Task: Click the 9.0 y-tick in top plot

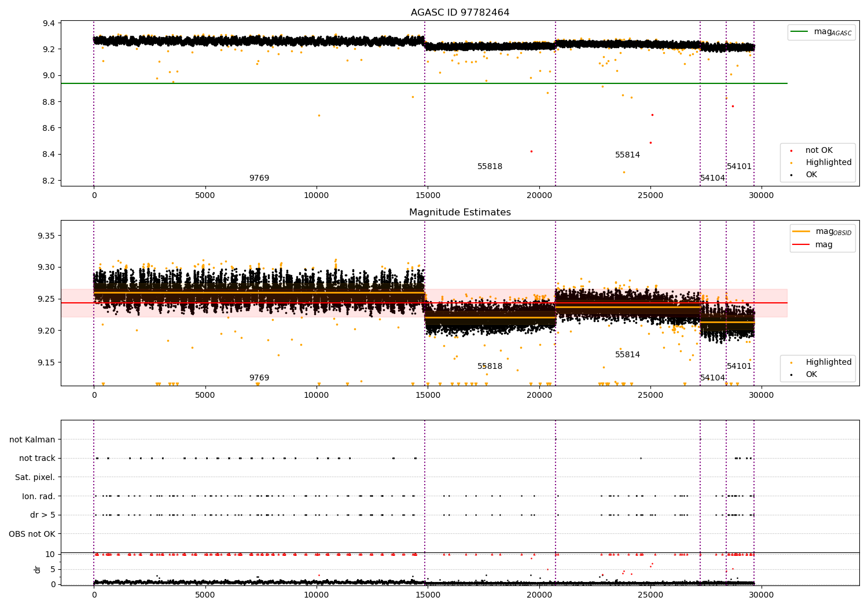Action: coord(49,76)
